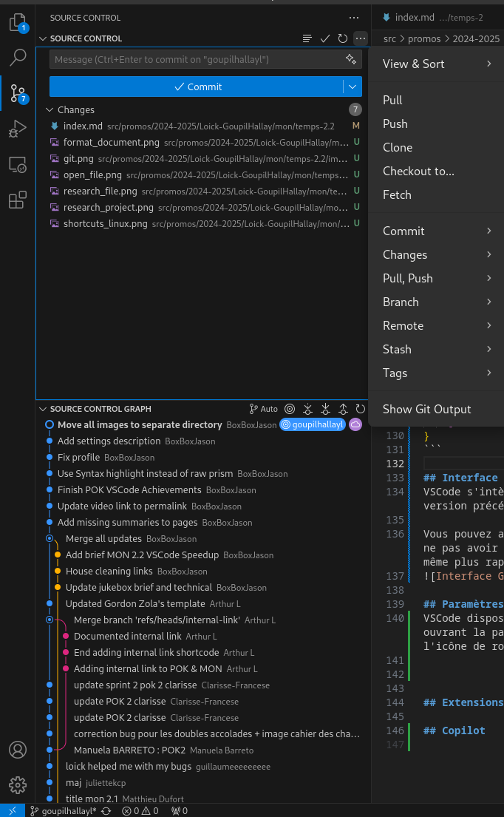
Task: Collapse the Changes group
Action: [50, 110]
